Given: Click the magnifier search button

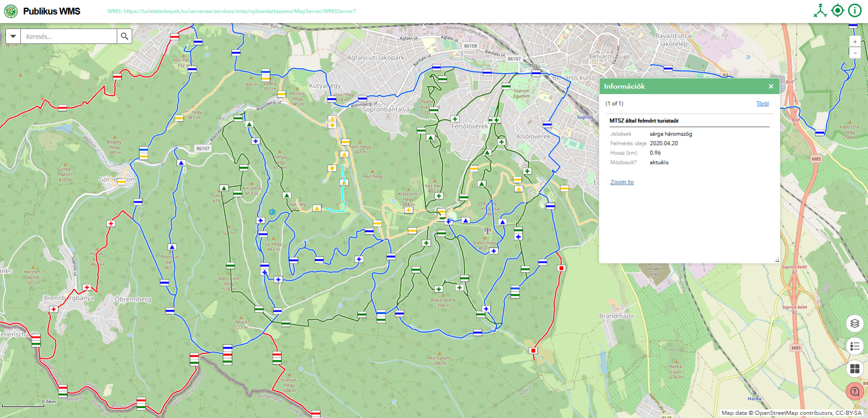Looking at the screenshot, I should pyautogui.click(x=124, y=36).
